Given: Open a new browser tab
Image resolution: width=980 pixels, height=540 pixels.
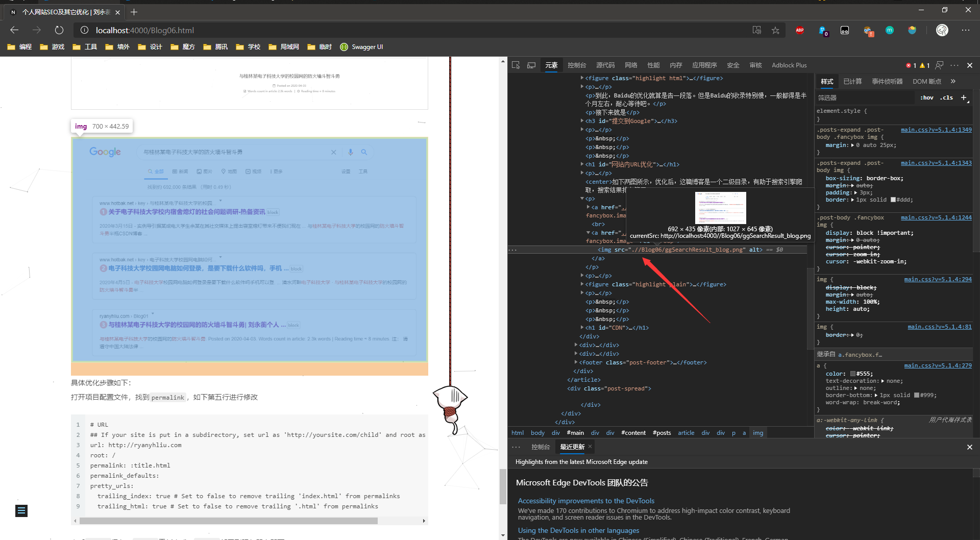Looking at the screenshot, I should 134,12.
